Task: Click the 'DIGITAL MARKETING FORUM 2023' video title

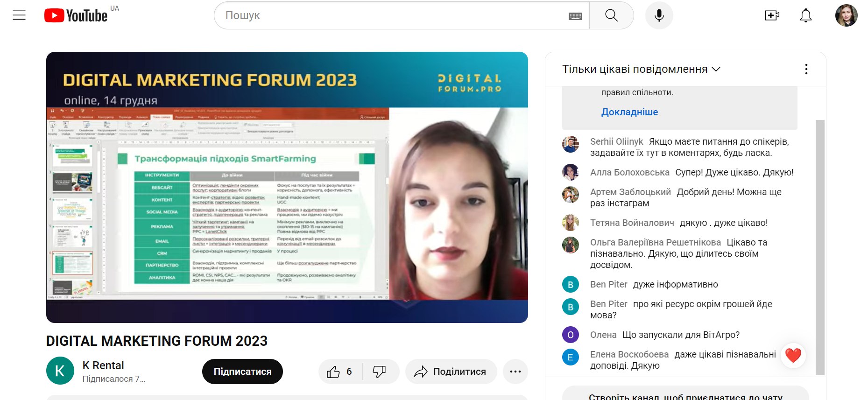Action: [157, 341]
